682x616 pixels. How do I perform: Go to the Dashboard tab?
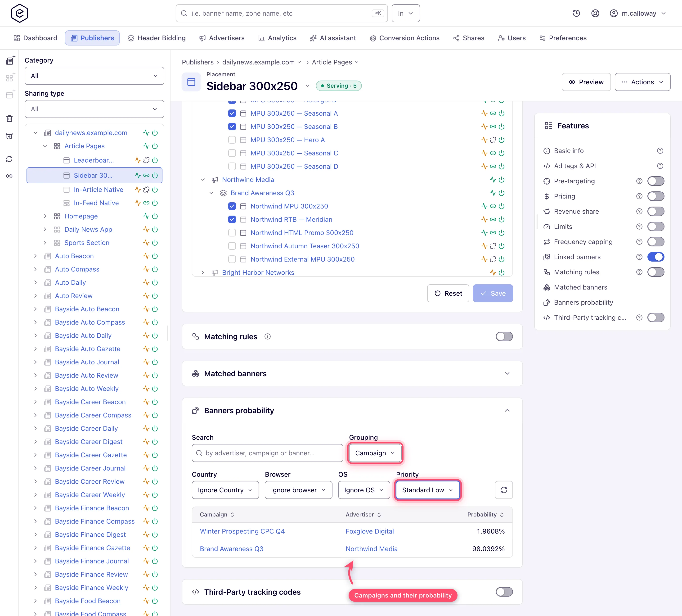[35, 38]
